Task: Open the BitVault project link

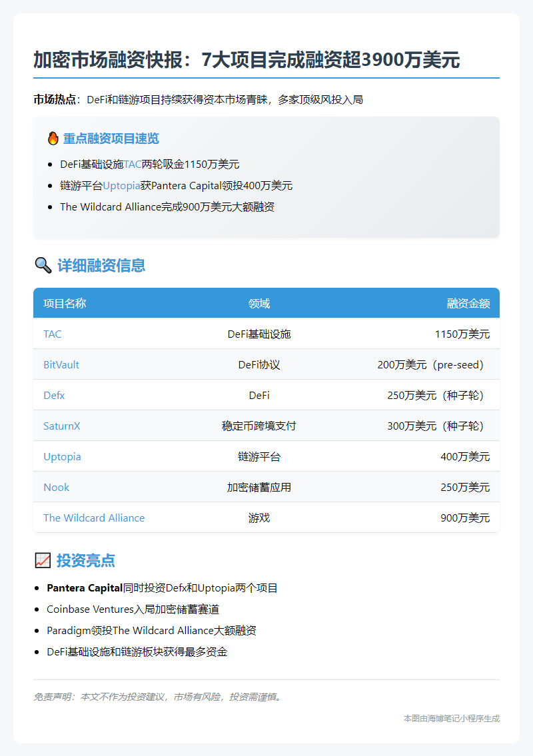Action: (61, 364)
